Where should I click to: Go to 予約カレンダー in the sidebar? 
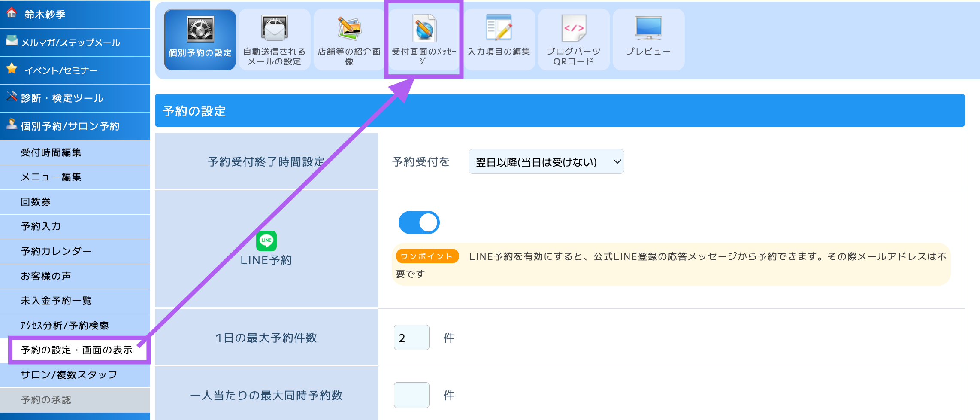[56, 251]
